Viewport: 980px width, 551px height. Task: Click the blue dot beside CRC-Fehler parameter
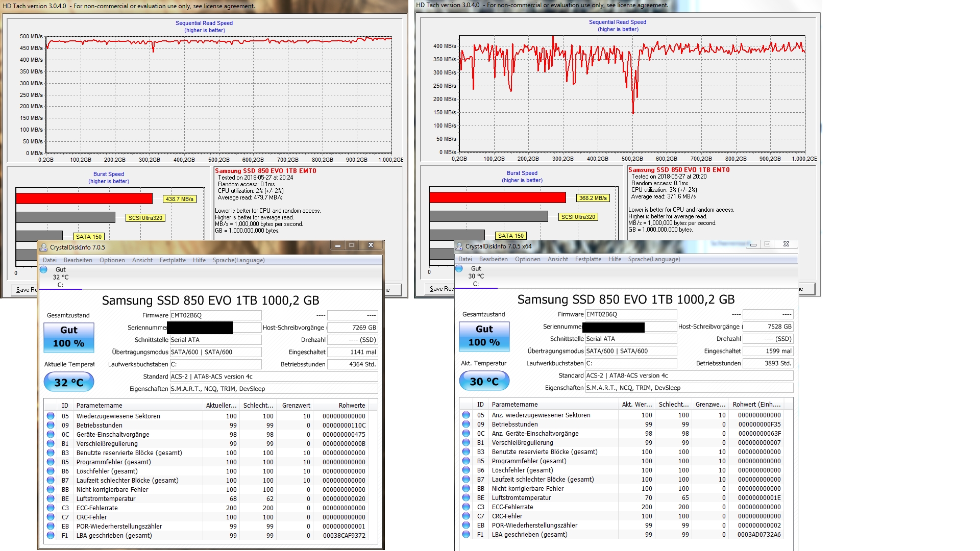click(50, 517)
